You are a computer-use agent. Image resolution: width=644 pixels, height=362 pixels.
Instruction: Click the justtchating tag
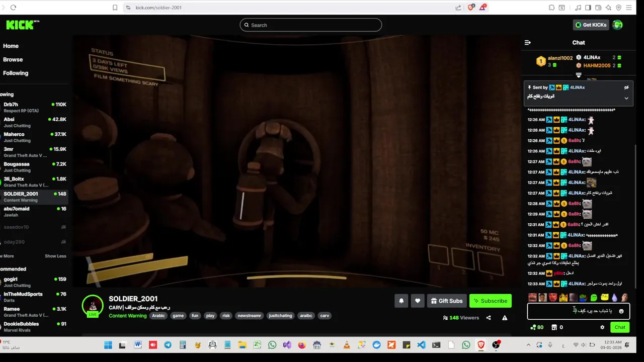pyautogui.click(x=280, y=316)
